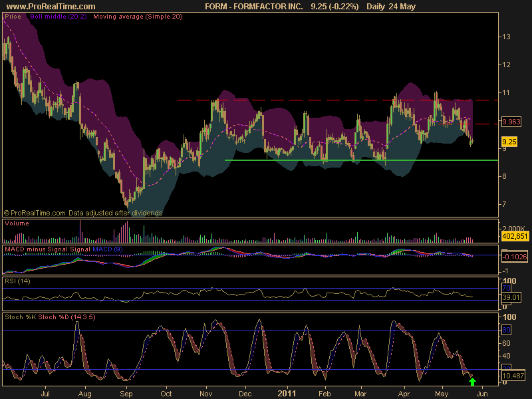Click the 24 May date label
Screen dimensions: 532x399
[x=403, y=7]
